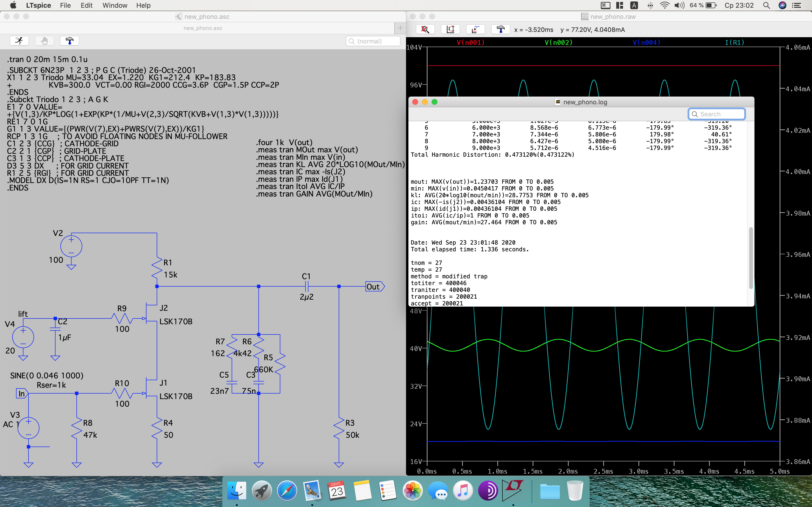812x507 pixels.
Task: Click the pick visible traces icon
Action: pos(475,29)
